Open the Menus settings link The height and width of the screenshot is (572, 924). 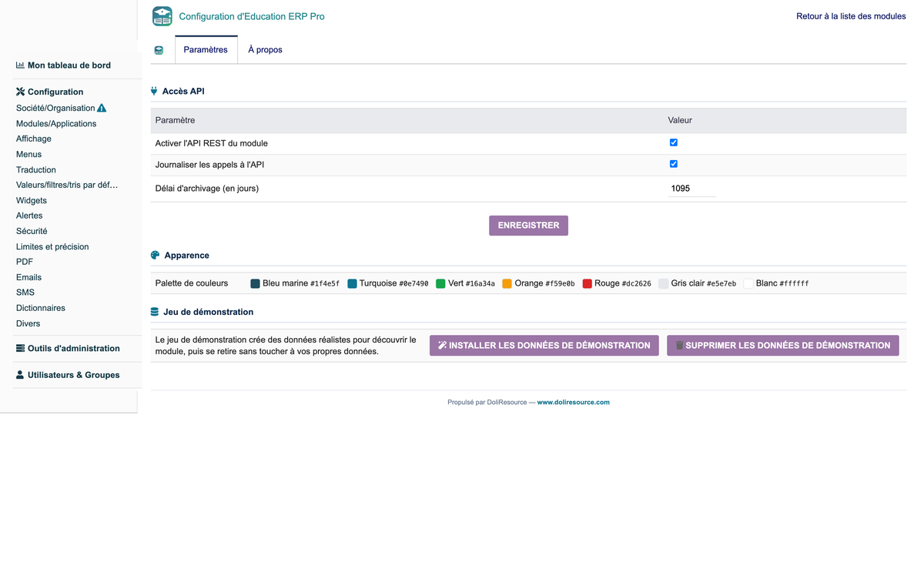pyautogui.click(x=28, y=154)
